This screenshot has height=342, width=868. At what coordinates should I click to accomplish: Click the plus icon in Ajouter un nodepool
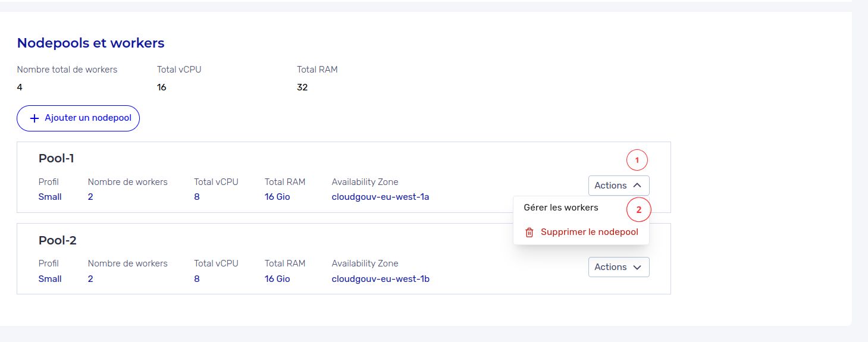34,118
